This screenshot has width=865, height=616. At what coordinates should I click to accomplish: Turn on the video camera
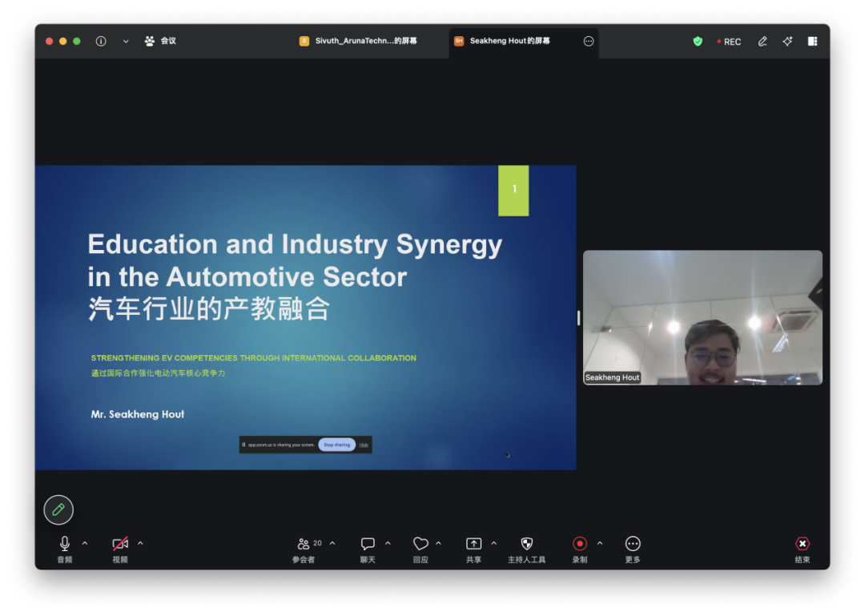point(120,544)
